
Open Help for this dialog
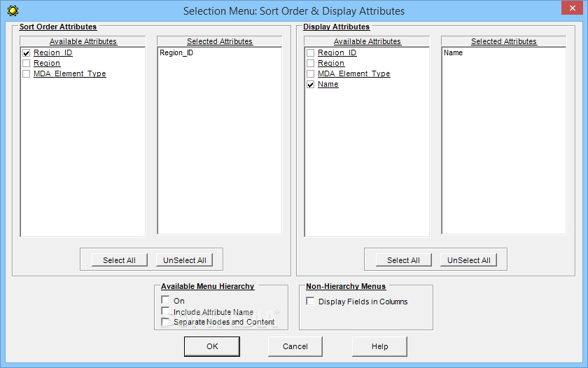pyautogui.click(x=379, y=346)
